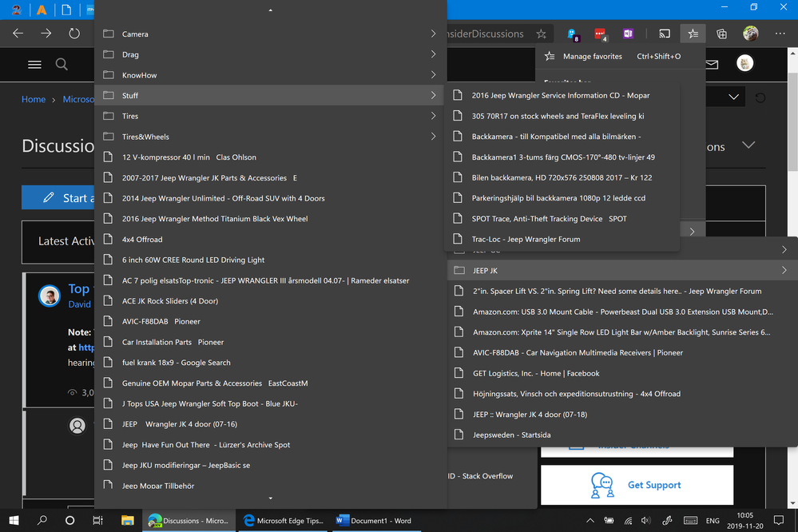Open favorite fuel krank 18x9 - Google Search
798x532 pixels.
coord(270,363)
